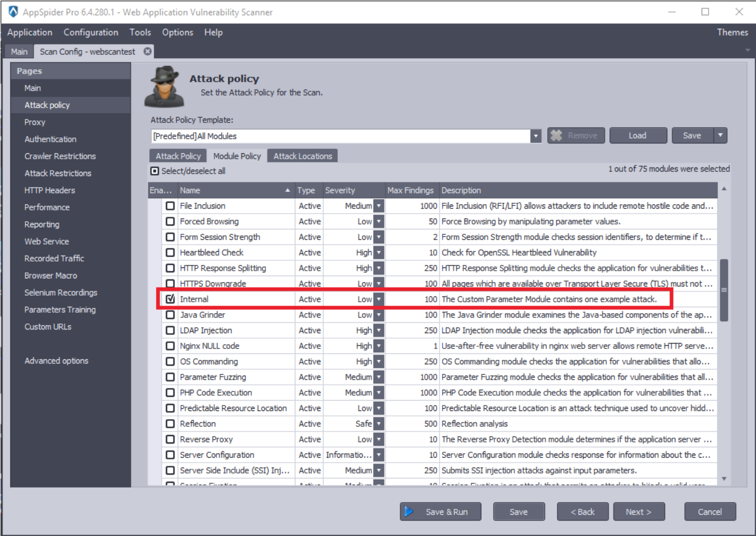Image resolution: width=756 pixels, height=536 pixels.
Task: Click the Back button
Action: point(583,512)
